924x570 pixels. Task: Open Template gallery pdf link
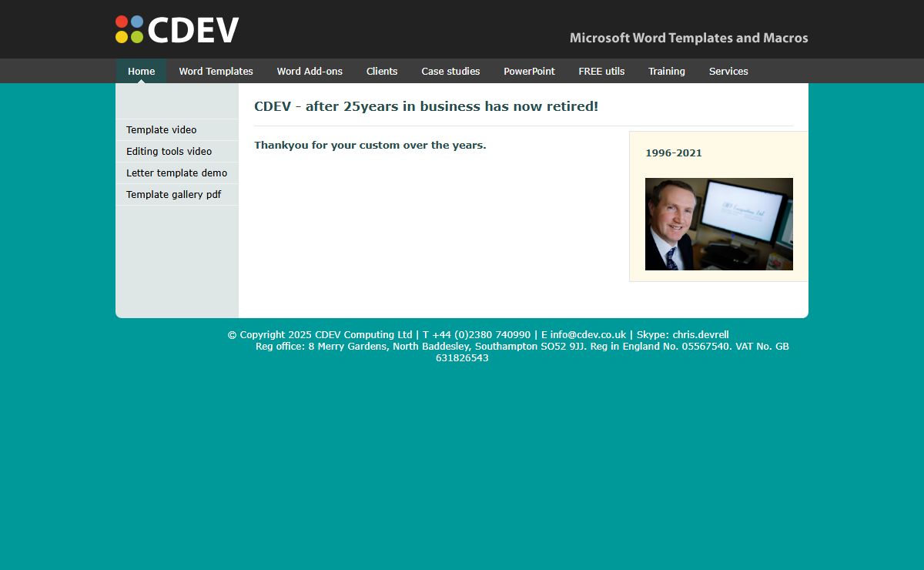(177, 194)
